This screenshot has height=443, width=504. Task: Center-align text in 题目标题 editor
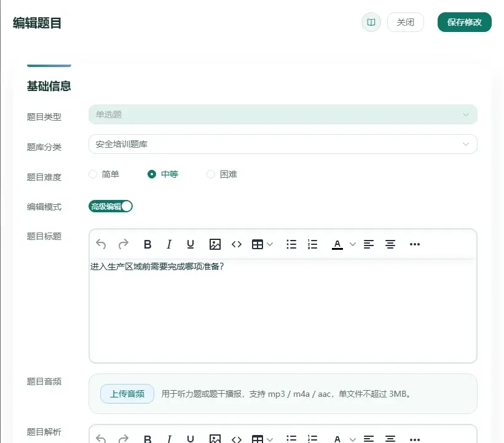390,244
